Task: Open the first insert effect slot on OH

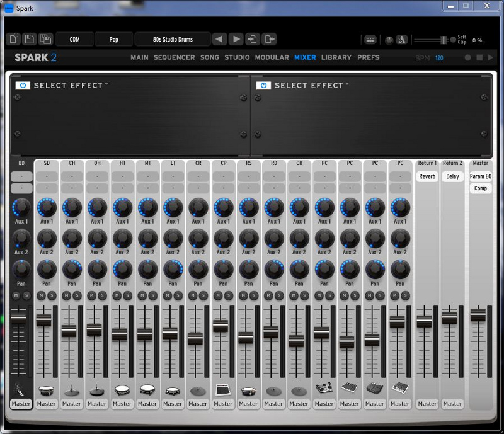Action: point(98,176)
